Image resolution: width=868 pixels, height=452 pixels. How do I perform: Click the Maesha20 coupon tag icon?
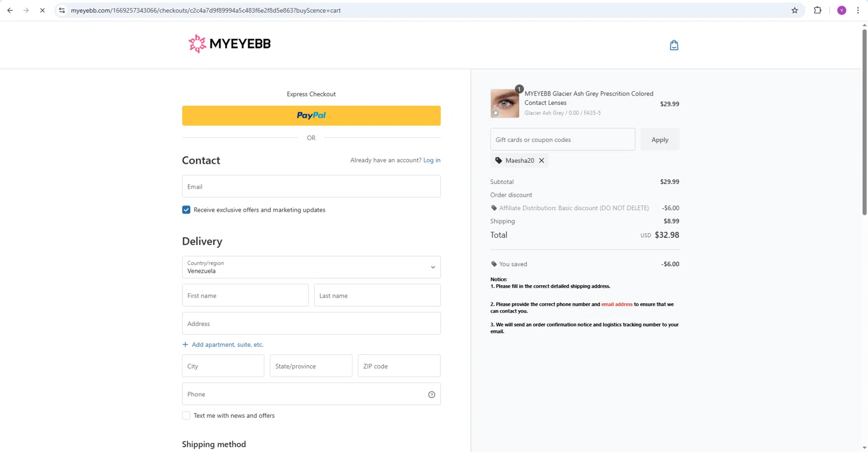[498, 160]
